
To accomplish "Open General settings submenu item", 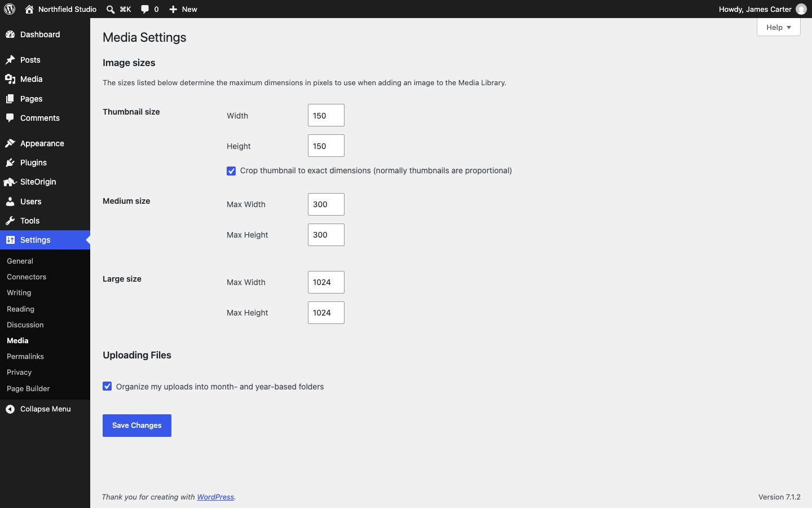I will 20,261.
